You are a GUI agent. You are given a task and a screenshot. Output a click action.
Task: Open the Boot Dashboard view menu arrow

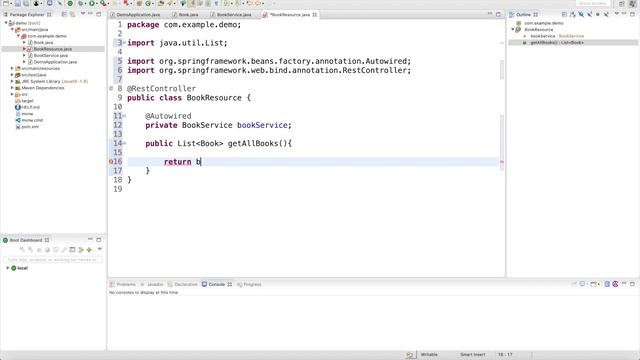100,249
